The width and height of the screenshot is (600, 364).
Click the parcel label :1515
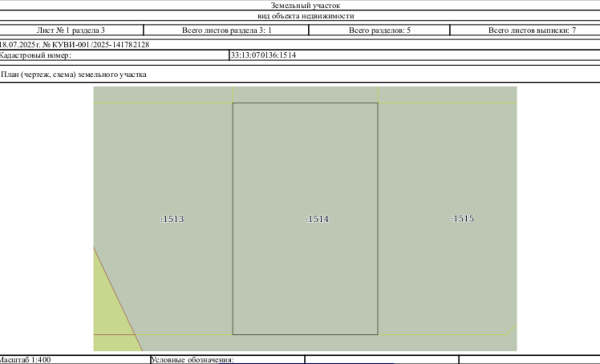click(462, 218)
